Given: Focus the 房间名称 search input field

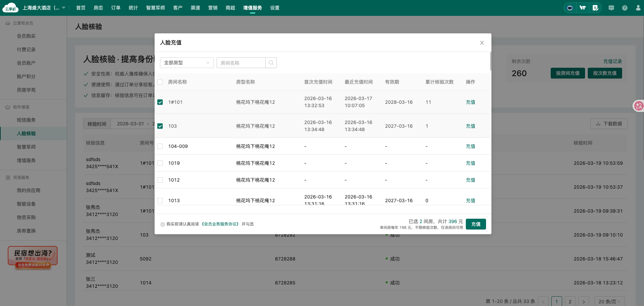Looking at the screenshot, I should (x=241, y=63).
